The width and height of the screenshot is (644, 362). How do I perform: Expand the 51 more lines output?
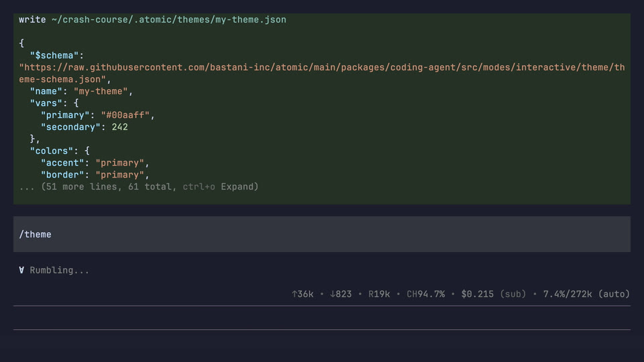(139, 187)
